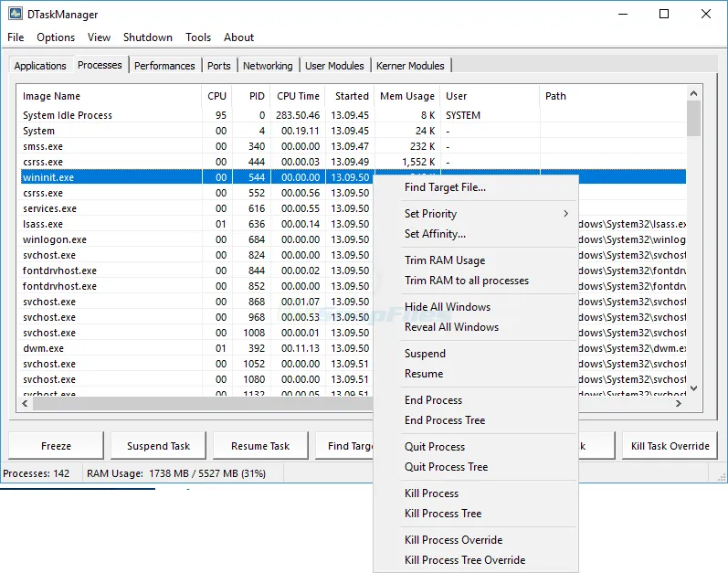Click the Kill Task Override button
Screen dimensions: 728x573
click(x=670, y=446)
